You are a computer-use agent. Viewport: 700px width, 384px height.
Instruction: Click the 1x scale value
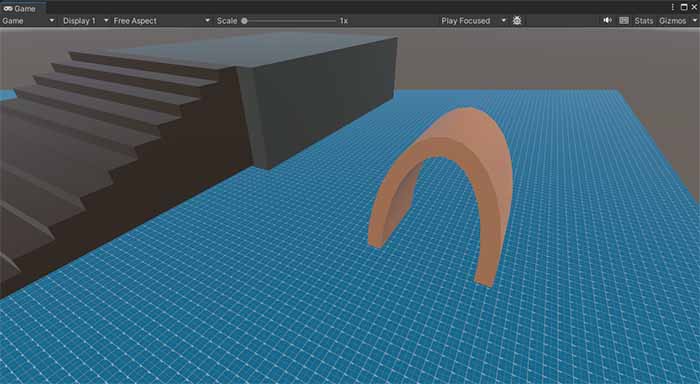343,21
